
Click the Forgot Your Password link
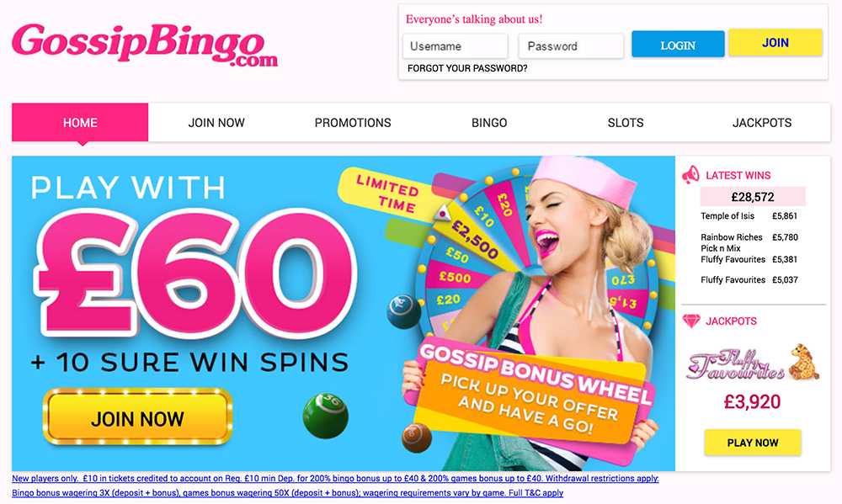pos(467,68)
